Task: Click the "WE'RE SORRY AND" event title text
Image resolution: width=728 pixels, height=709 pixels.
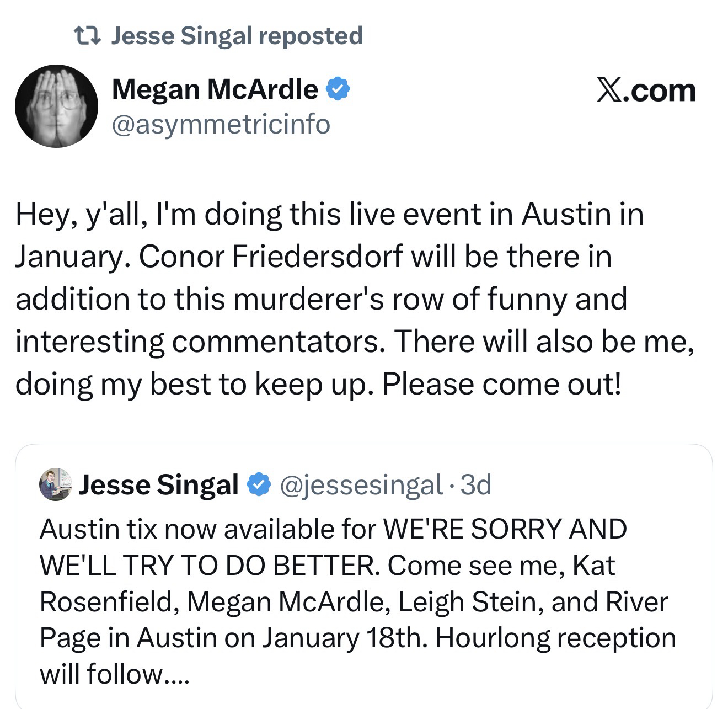Action: [505, 529]
